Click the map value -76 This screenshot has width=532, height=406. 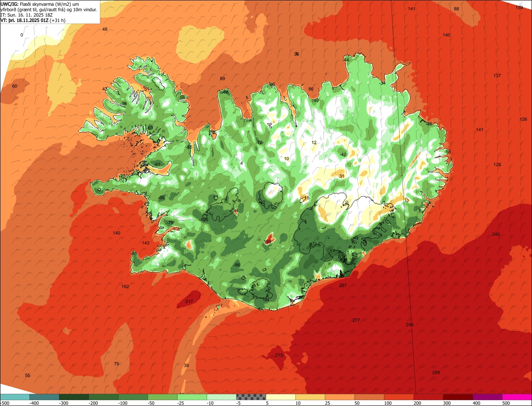(x=429, y=124)
